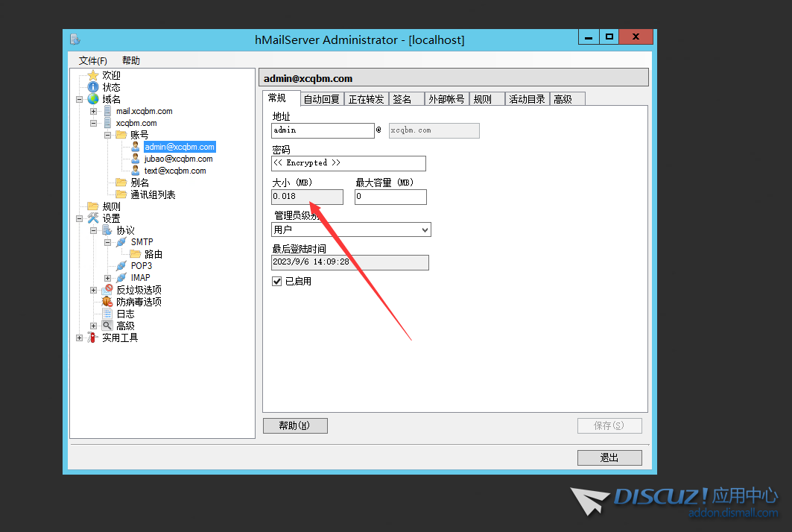Click the star icon next to 欢迎
The width and height of the screenshot is (792, 532).
click(93, 75)
